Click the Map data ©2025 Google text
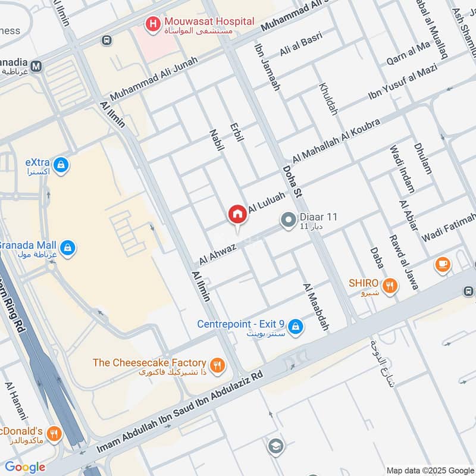This screenshot has width=476, height=476. 430,471
